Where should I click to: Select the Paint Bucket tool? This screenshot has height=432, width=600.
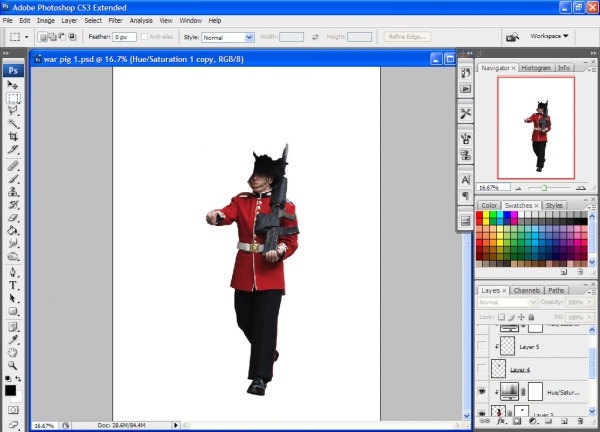click(x=13, y=230)
